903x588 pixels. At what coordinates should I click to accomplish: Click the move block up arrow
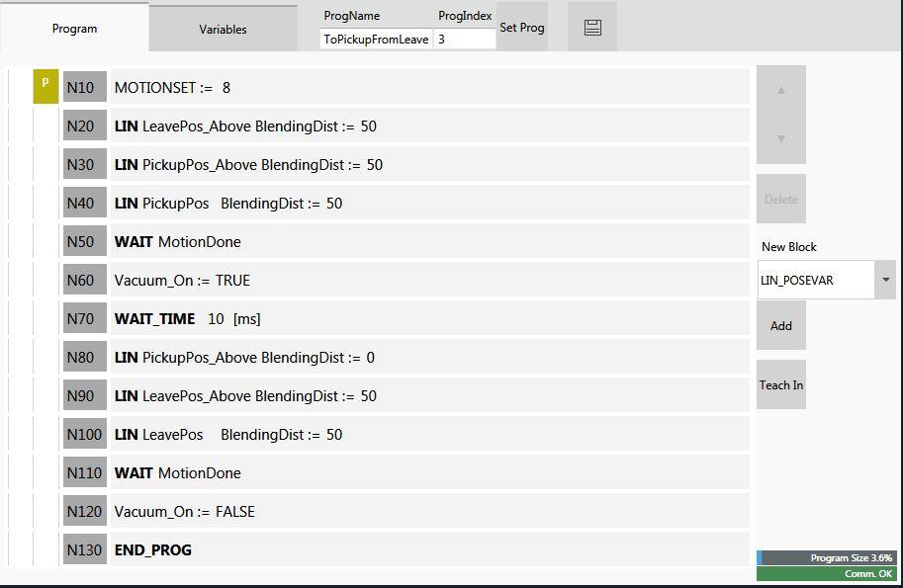(x=781, y=90)
